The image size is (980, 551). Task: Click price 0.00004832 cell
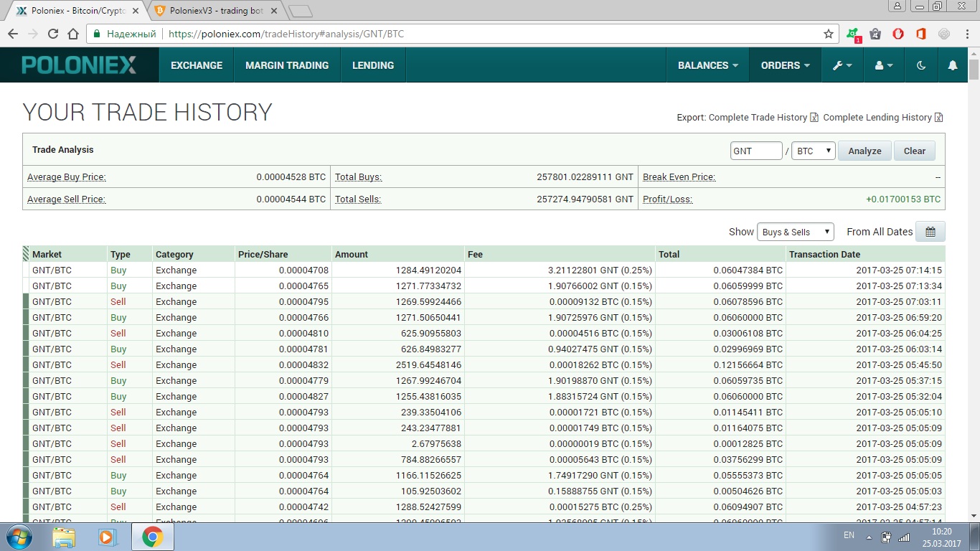pyautogui.click(x=303, y=365)
